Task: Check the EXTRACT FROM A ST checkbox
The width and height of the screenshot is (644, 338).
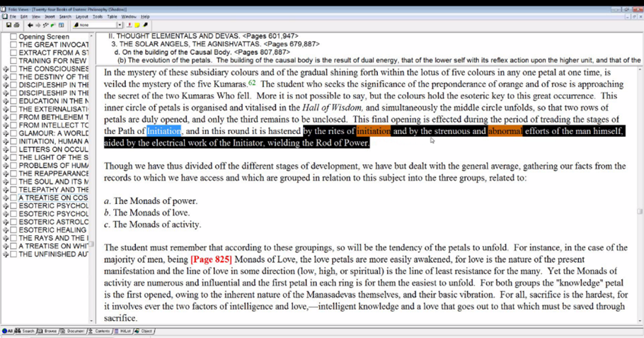Action: (13, 52)
